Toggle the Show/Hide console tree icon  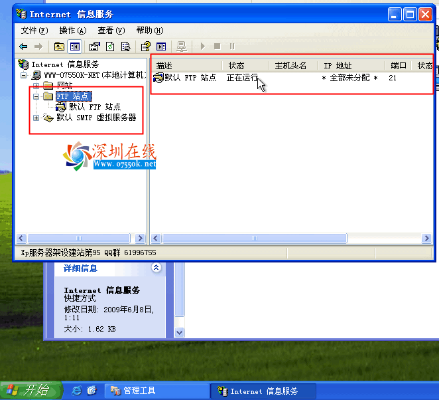click(x=74, y=47)
